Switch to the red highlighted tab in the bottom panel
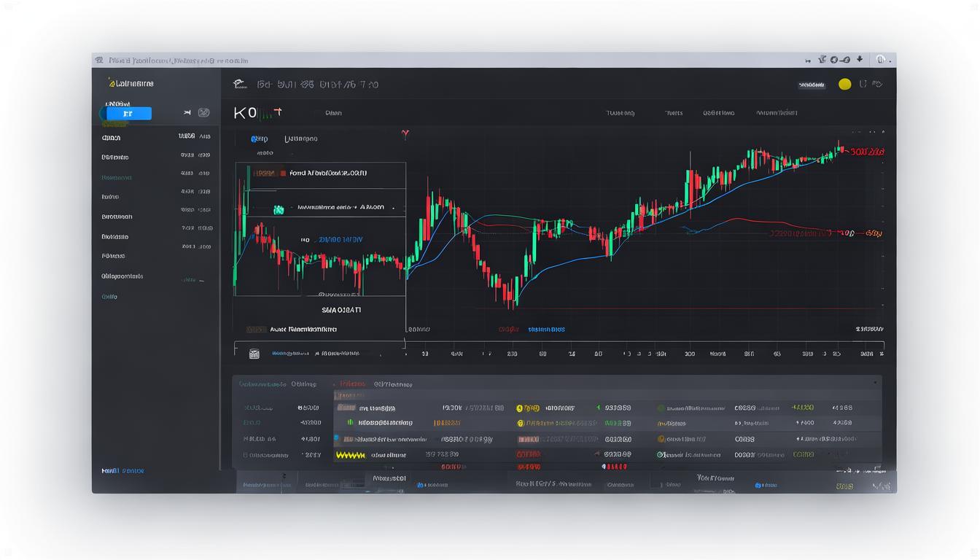 click(352, 384)
